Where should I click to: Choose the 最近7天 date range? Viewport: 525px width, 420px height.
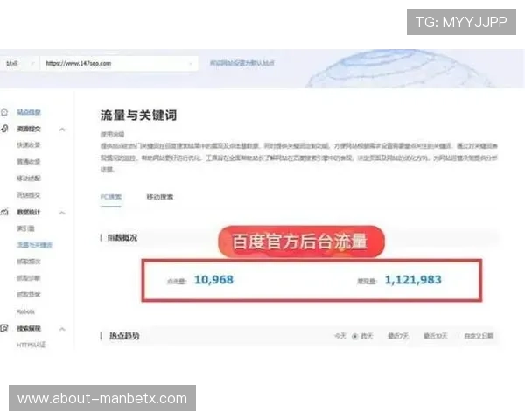(x=398, y=336)
